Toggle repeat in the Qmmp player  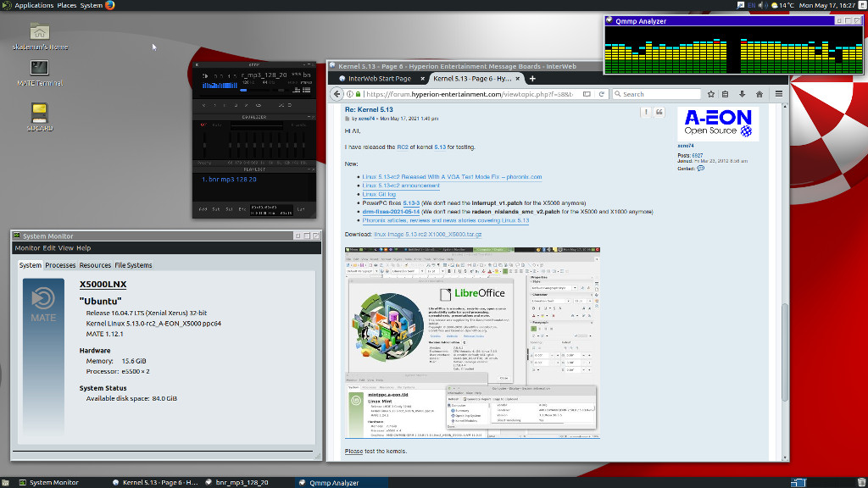coord(290,105)
